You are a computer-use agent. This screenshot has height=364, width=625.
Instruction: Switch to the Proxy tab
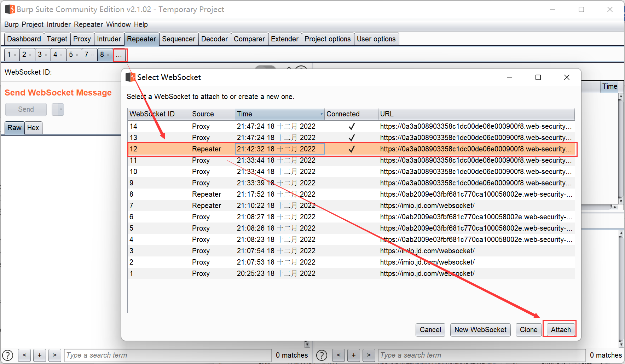pyautogui.click(x=82, y=39)
